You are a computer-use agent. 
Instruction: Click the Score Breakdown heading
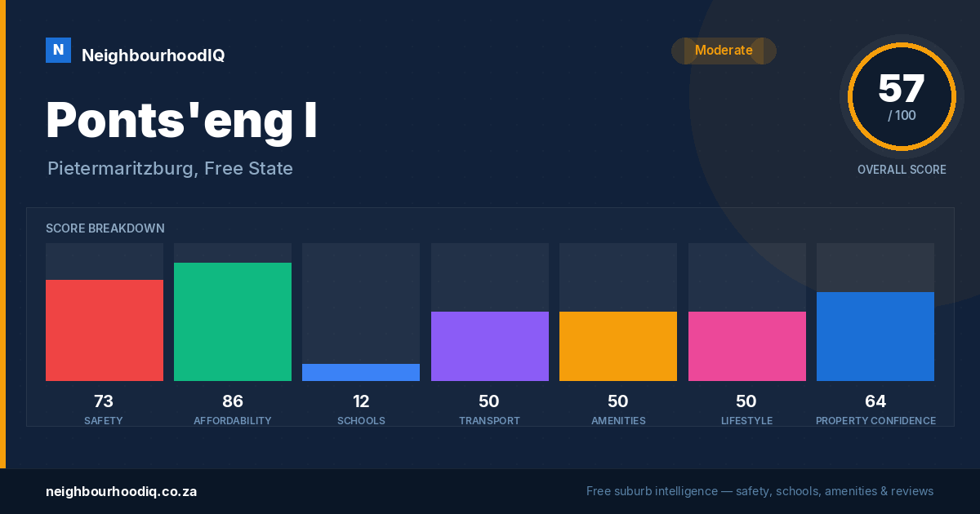click(105, 228)
